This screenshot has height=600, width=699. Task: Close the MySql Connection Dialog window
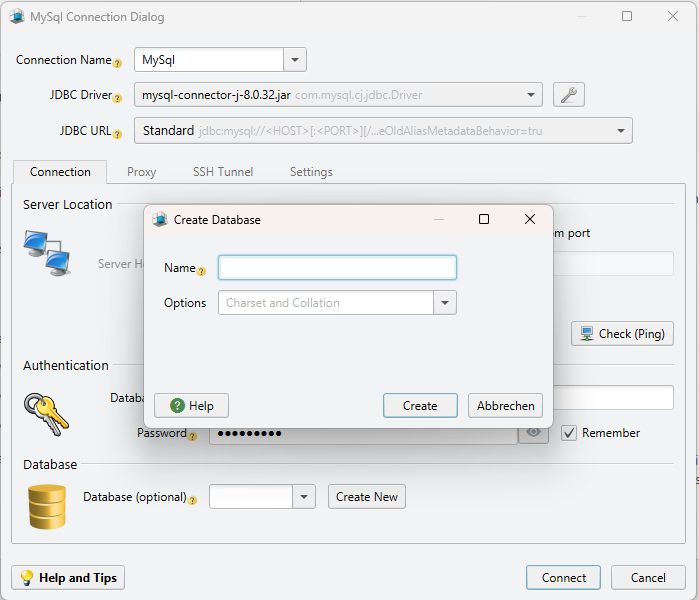(673, 16)
